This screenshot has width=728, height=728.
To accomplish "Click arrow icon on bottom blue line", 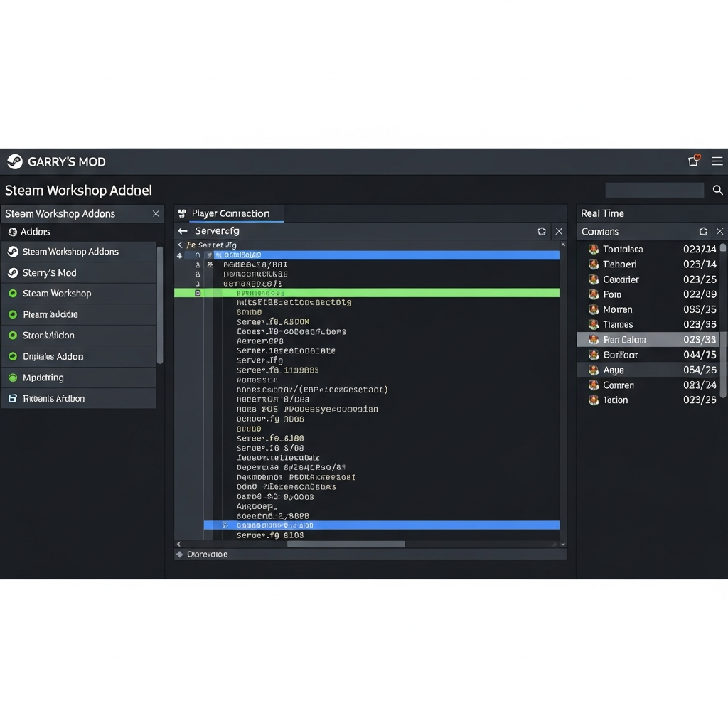I will (x=225, y=525).
